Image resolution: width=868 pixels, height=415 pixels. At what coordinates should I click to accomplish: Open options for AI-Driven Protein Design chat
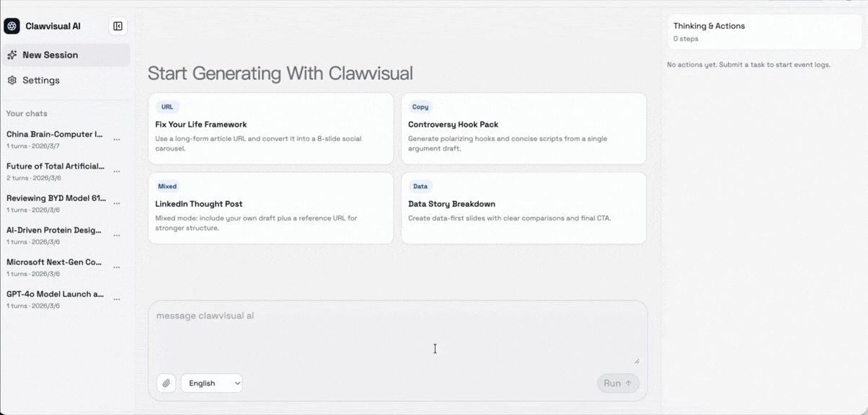pos(117,236)
